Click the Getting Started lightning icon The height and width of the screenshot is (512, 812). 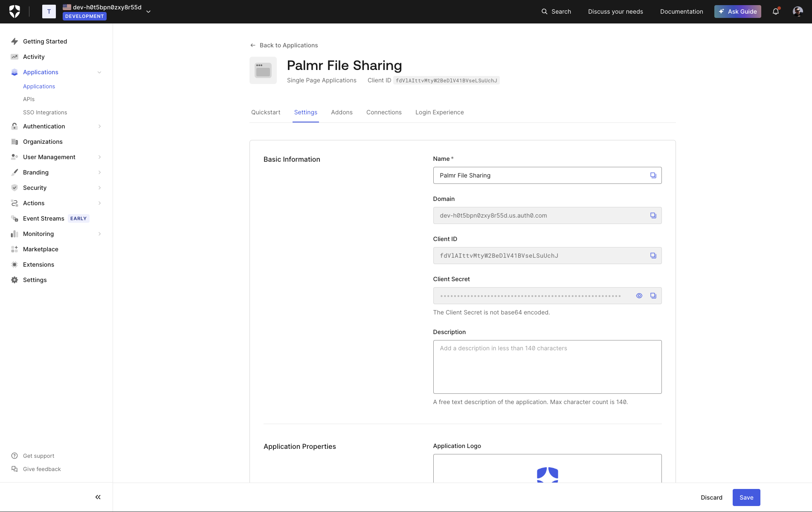click(14, 41)
